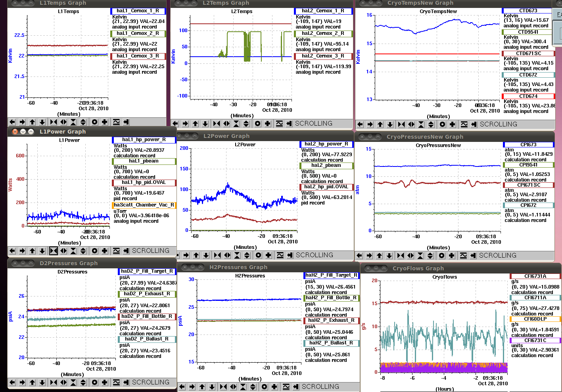Close the L1Power Graph window

point(15,132)
